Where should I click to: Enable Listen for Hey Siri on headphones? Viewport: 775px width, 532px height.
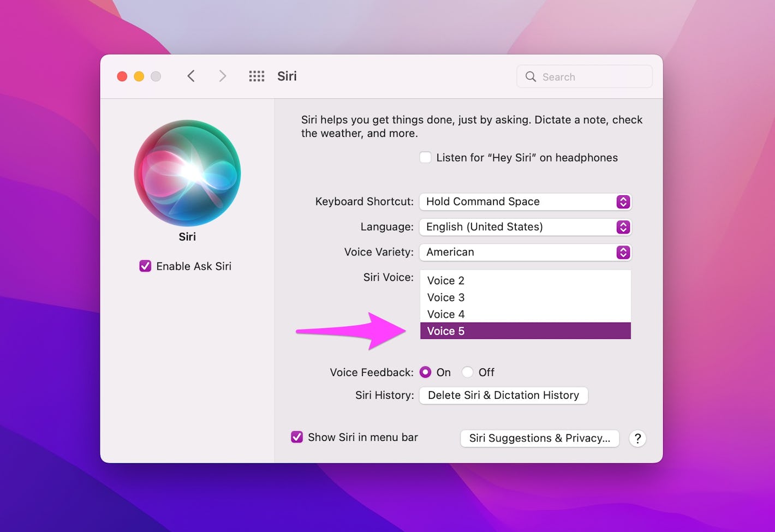click(x=425, y=157)
